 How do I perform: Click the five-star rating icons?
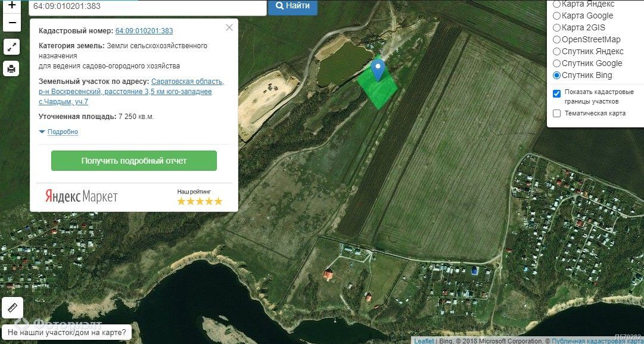point(200,201)
